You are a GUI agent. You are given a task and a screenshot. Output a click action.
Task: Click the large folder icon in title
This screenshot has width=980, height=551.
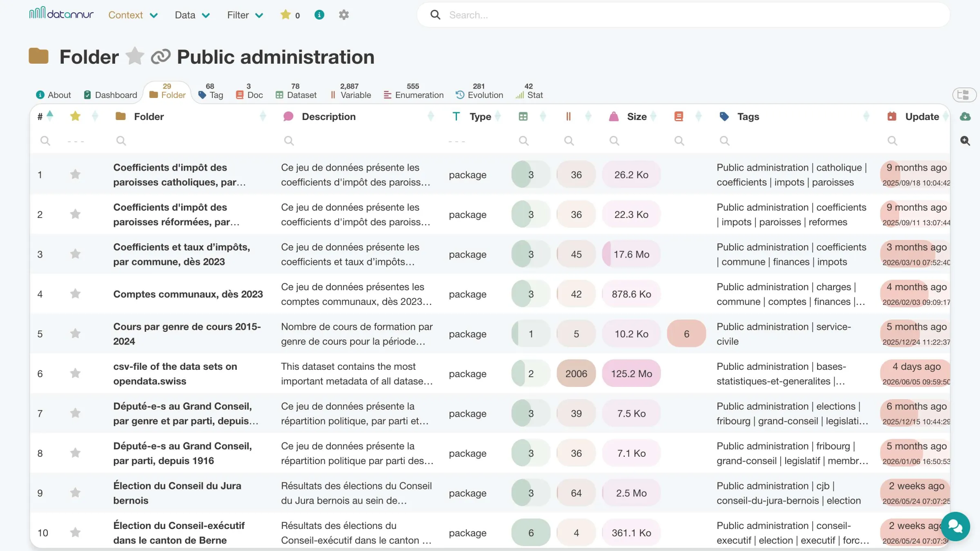pos(39,56)
